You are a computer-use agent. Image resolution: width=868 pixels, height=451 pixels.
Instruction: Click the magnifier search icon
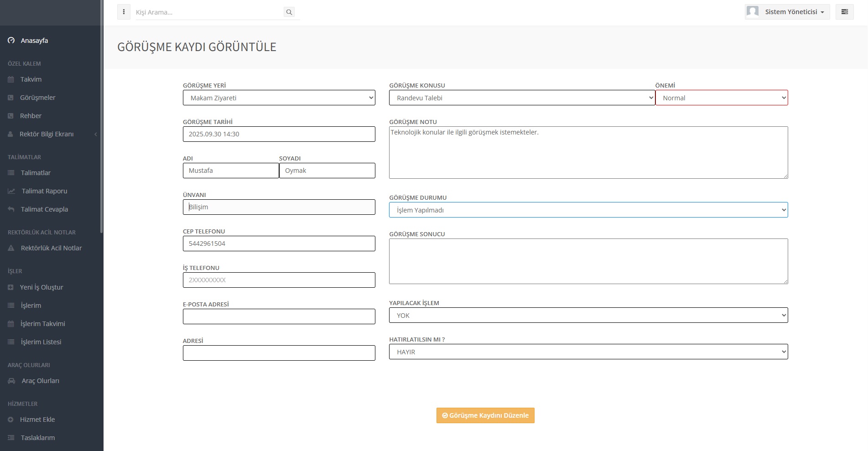(x=289, y=12)
